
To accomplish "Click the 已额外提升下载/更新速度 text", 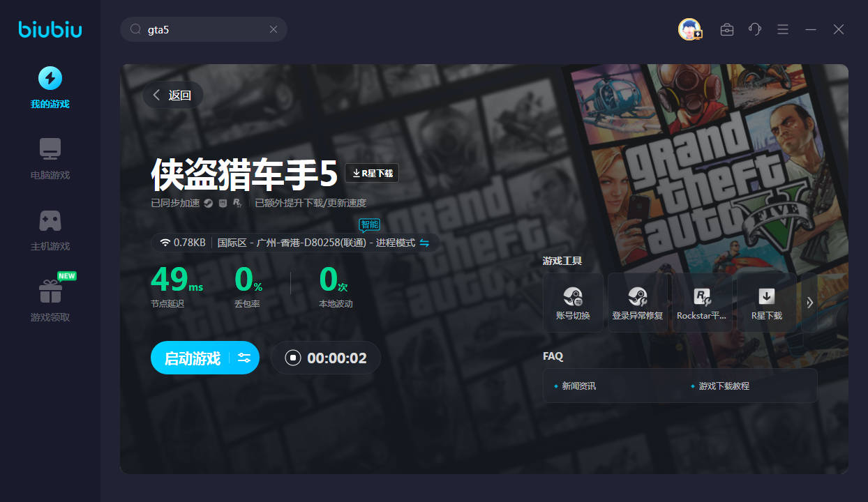I will tap(310, 204).
